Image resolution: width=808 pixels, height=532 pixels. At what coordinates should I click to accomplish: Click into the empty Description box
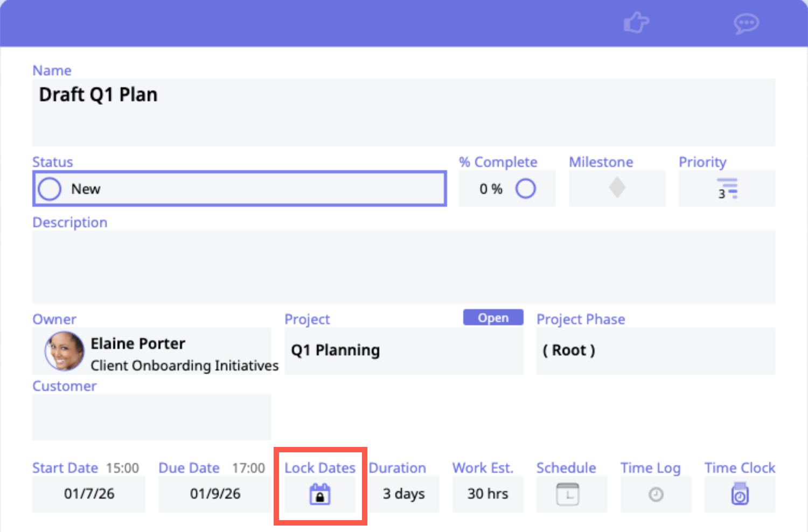[x=403, y=267]
